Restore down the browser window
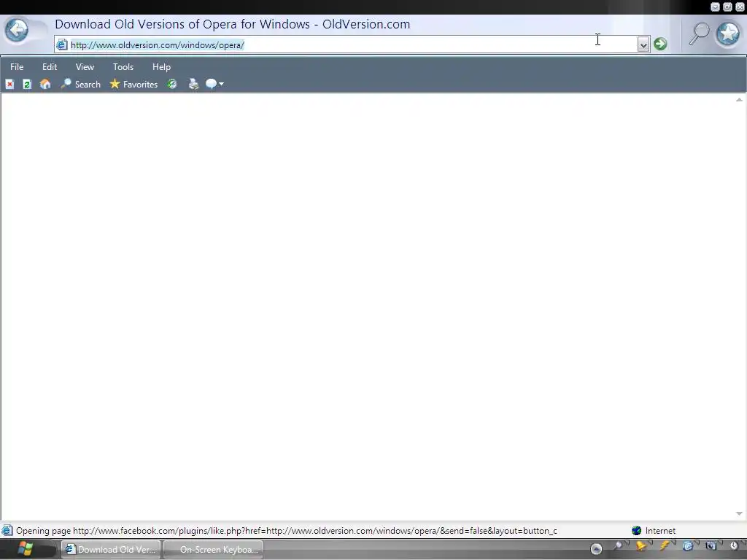The width and height of the screenshot is (747, 560). [x=727, y=7]
